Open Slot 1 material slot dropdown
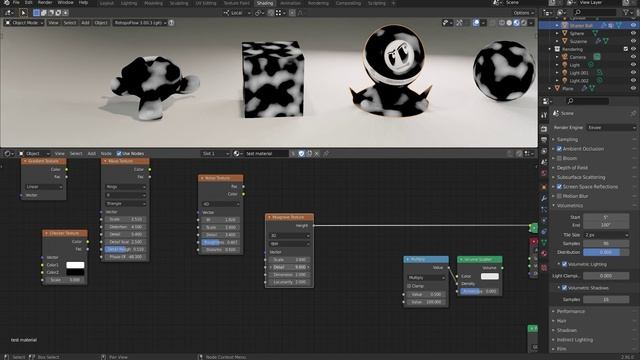Screen dimensions: 640x360 pyautogui.click(x=215, y=153)
